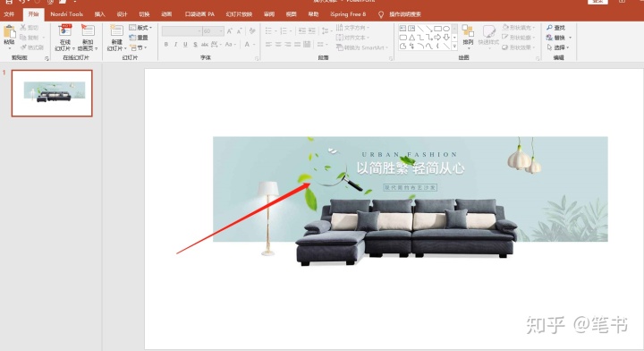The image size is (644, 351).
Task: Click the 新加动画页 add animation page icon
Action: tap(88, 30)
